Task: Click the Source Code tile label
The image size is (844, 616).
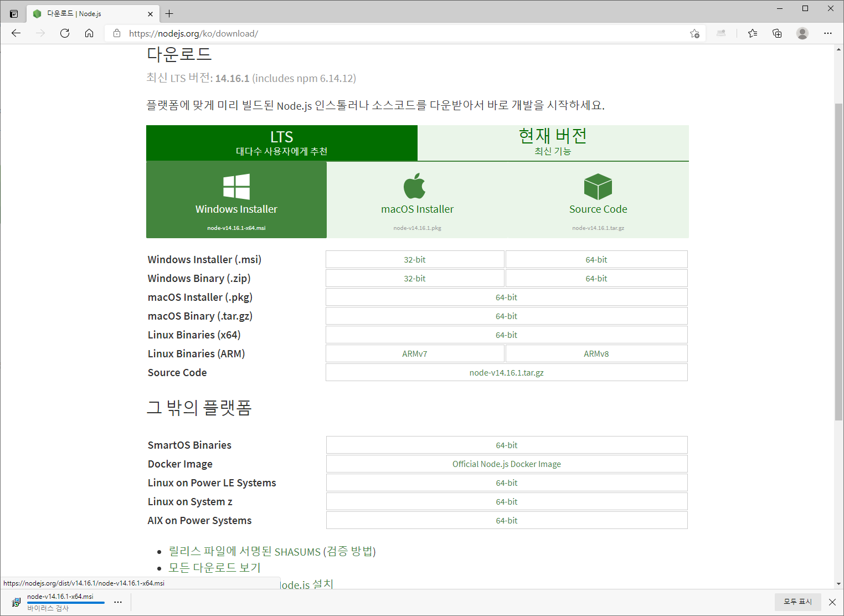Action: point(598,209)
